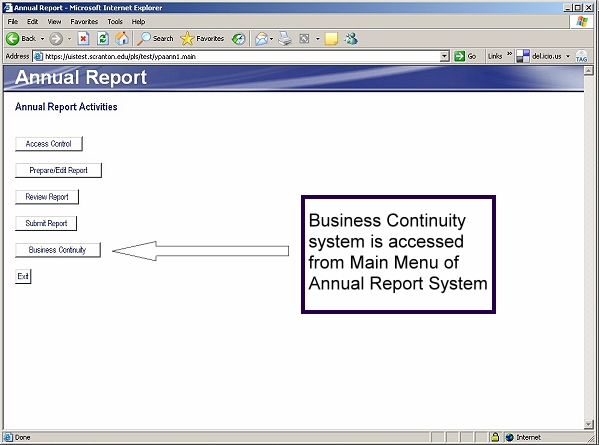Click the security padlock in status bar

pos(495,437)
